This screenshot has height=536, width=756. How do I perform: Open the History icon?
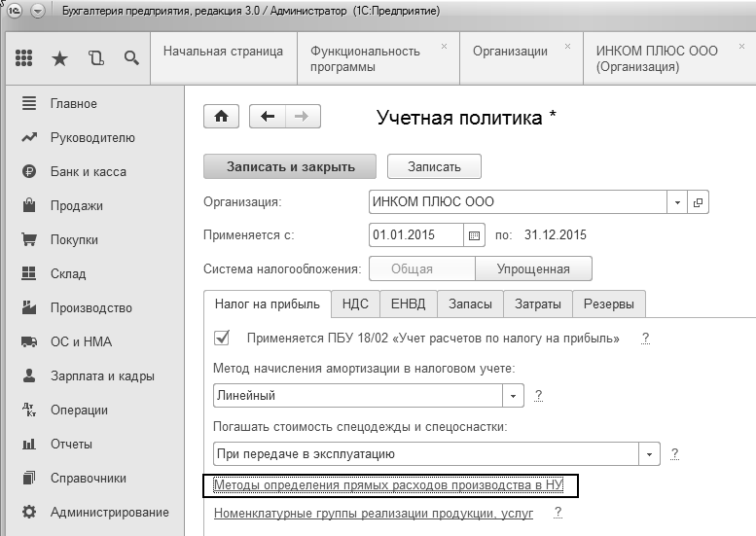point(96,58)
